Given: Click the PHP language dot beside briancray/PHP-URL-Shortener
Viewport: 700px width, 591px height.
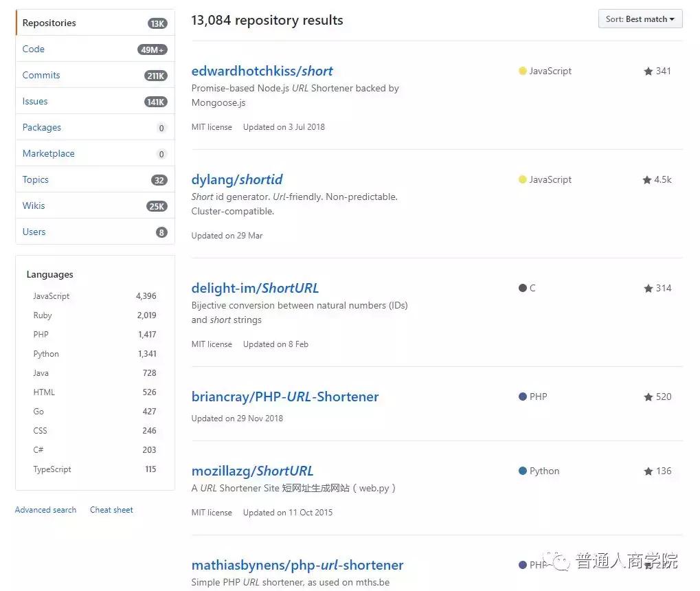Looking at the screenshot, I should click(x=522, y=396).
